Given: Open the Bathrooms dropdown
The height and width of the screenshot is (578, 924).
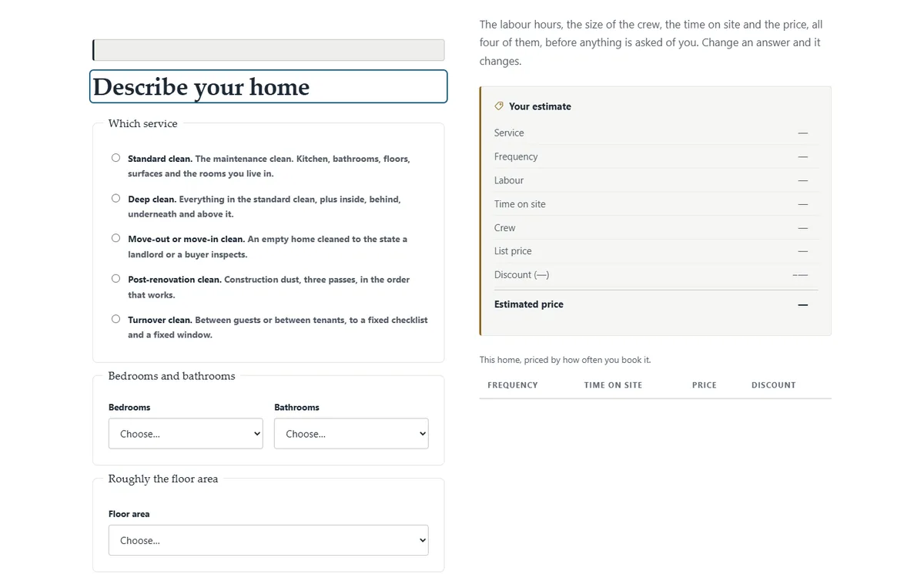Looking at the screenshot, I should click(351, 434).
